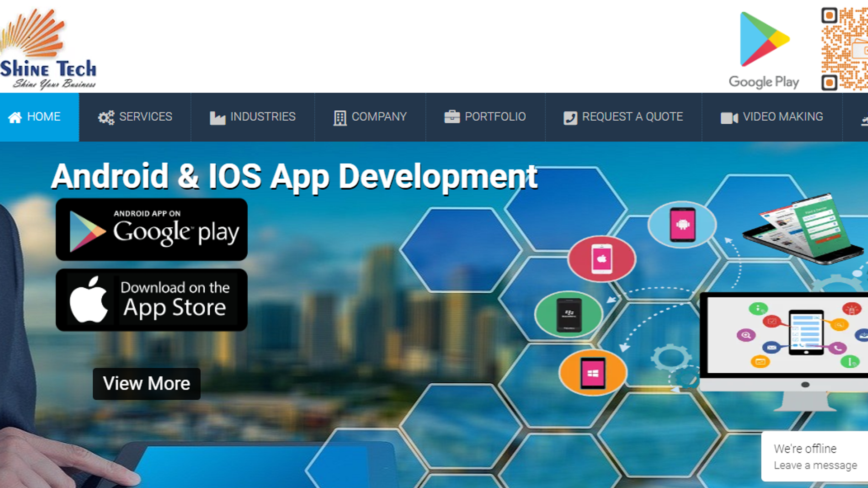
Task: Go to the HOME menu item
Action: point(39,117)
